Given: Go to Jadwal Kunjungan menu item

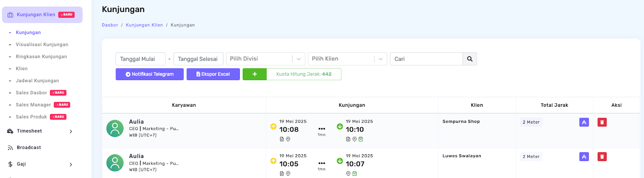Looking at the screenshot, I should tap(37, 81).
